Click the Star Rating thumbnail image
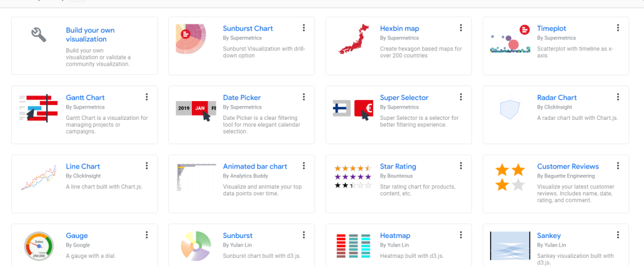This screenshot has height=266, width=644. 353,177
